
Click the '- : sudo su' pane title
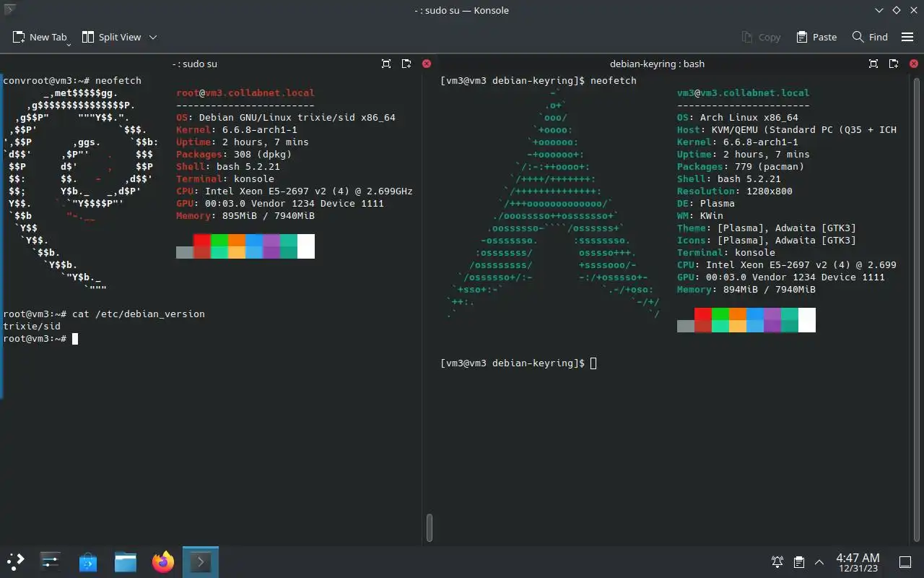click(x=194, y=64)
